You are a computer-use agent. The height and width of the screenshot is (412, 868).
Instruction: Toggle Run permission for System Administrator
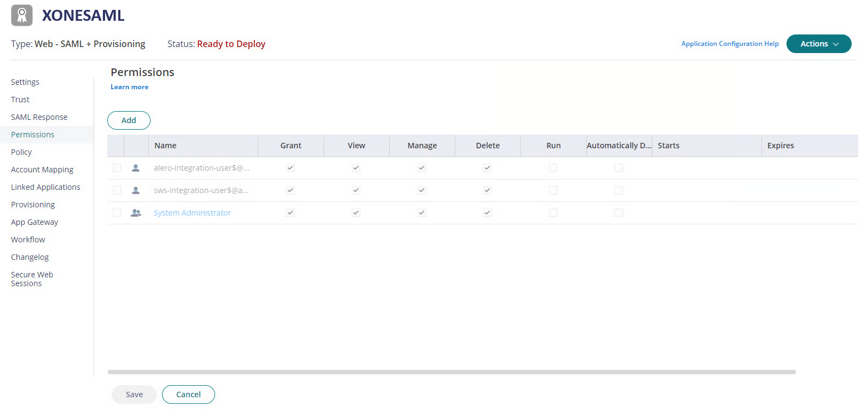click(553, 213)
